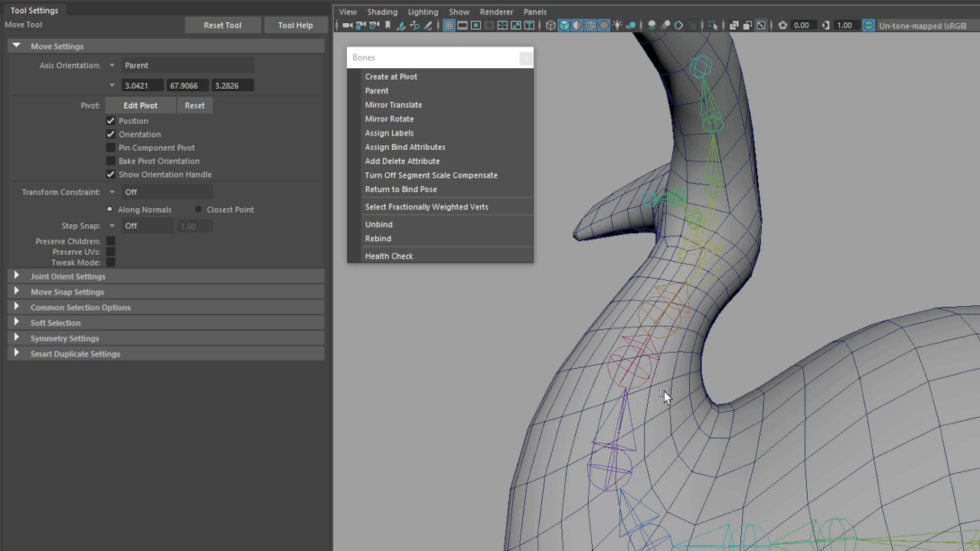Uncheck the Orientation pivot checkbox
This screenshot has height=551, width=980.
110,134
